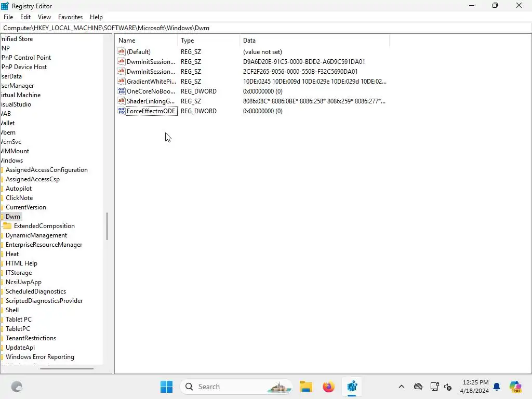Click the tree pane vertical scrollbar
Image resolution: width=532 pixels, height=399 pixels.
click(x=107, y=227)
